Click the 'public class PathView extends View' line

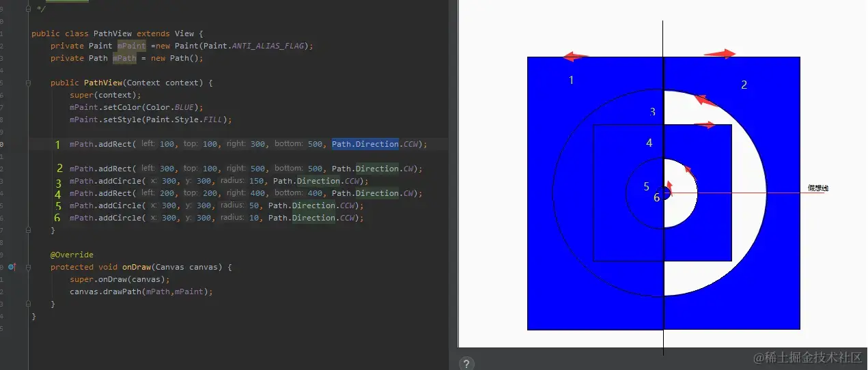117,33
